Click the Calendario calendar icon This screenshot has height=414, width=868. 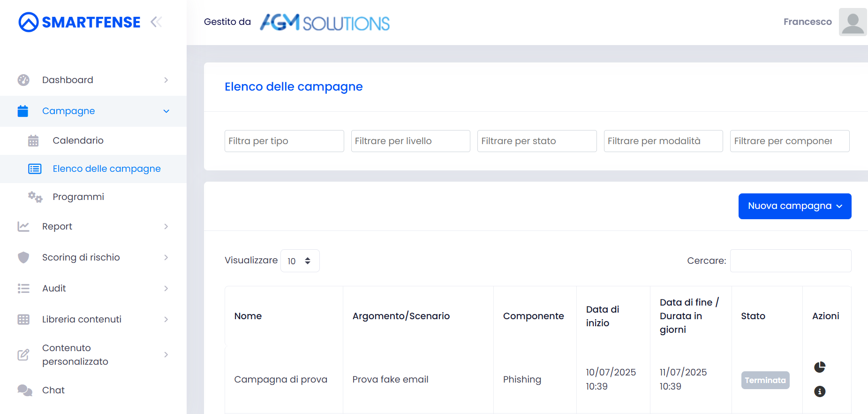click(x=33, y=141)
